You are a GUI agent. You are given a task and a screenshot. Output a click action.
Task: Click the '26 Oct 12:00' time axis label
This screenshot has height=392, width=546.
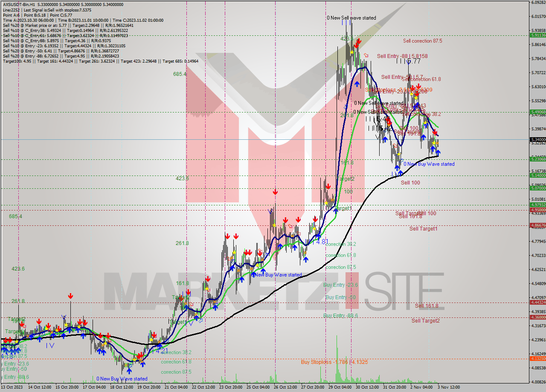click(285, 387)
